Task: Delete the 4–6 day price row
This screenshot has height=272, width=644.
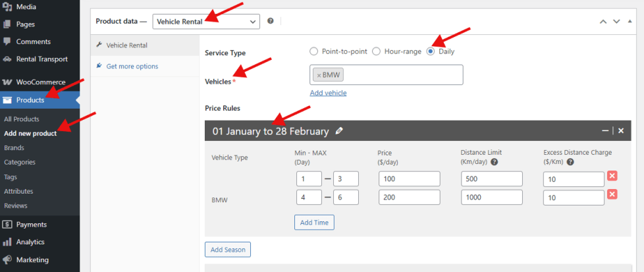Action: [612, 194]
